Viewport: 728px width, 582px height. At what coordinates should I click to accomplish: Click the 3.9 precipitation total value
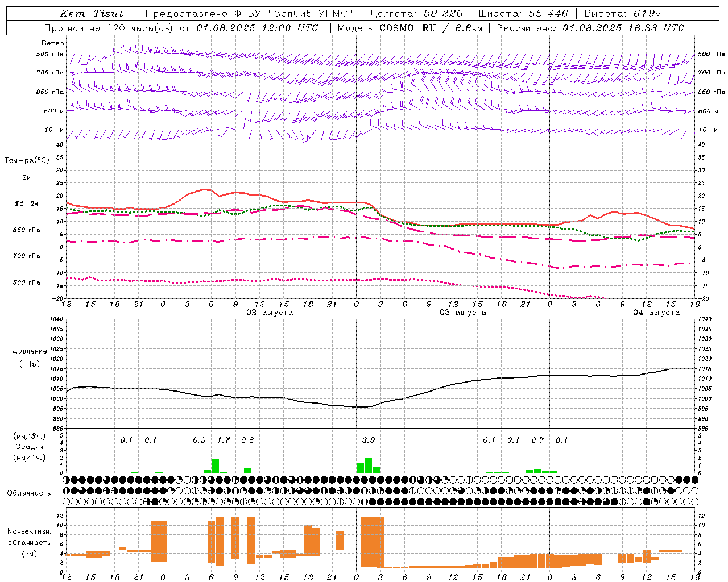pos(369,440)
